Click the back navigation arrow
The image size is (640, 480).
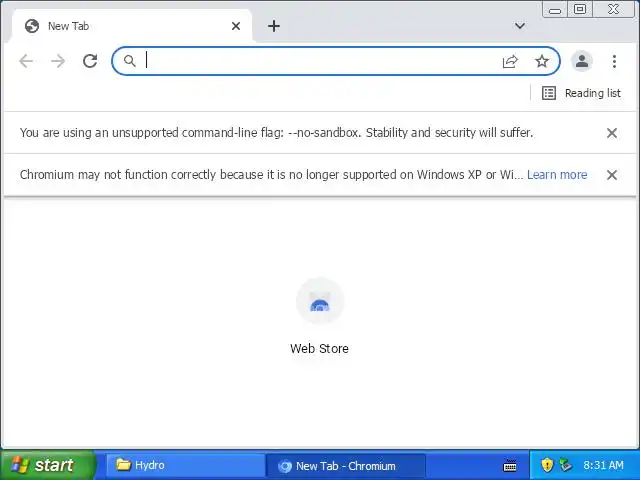(26, 61)
